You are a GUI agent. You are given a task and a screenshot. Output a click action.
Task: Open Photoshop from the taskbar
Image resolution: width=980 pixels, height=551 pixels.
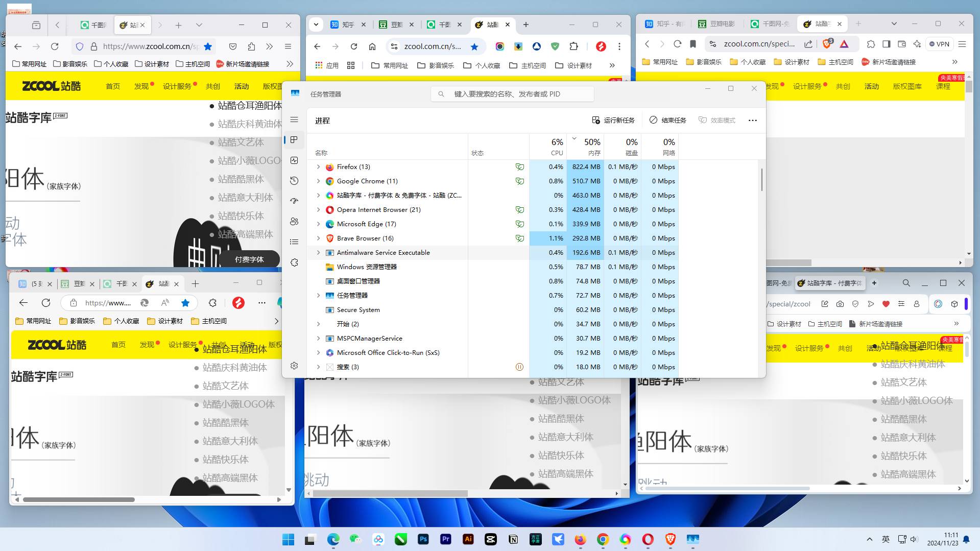(x=423, y=539)
